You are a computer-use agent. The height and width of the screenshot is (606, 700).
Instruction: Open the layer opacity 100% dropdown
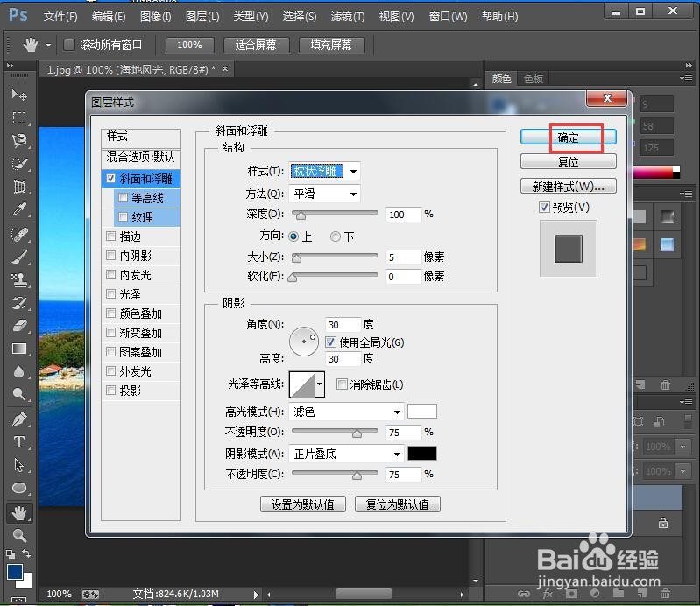point(683,447)
